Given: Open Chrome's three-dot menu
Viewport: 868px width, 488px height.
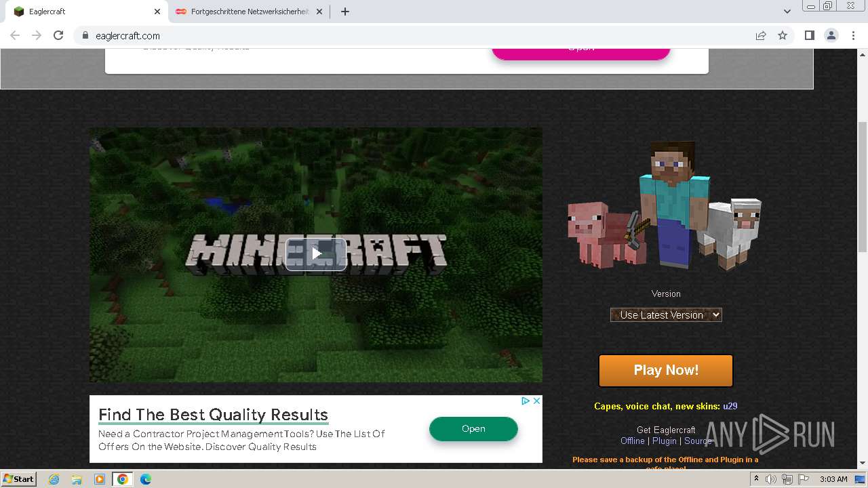Looking at the screenshot, I should tap(853, 35).
